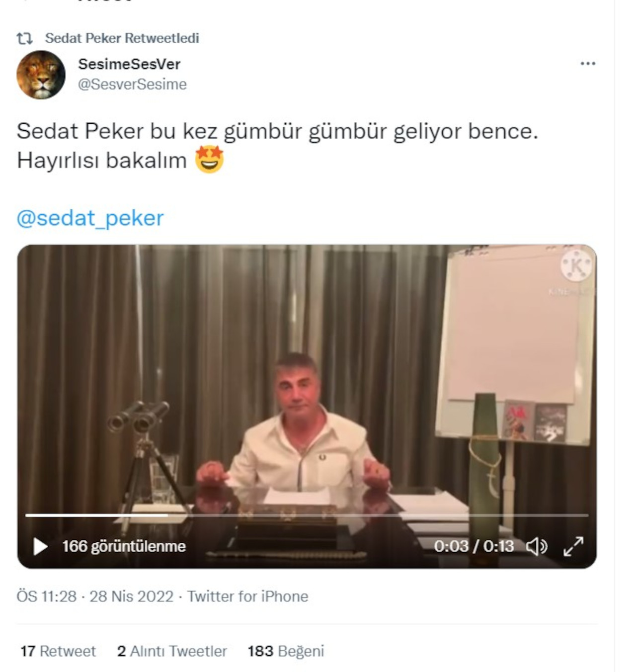Click the star-eyes emoji in tweet

tap(209, 160)
